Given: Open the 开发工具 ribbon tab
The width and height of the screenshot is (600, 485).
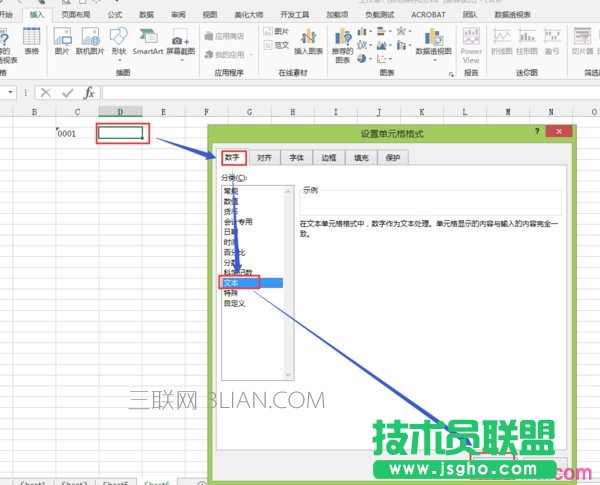Looking at the screenshot, I should [x=294, y=15].
